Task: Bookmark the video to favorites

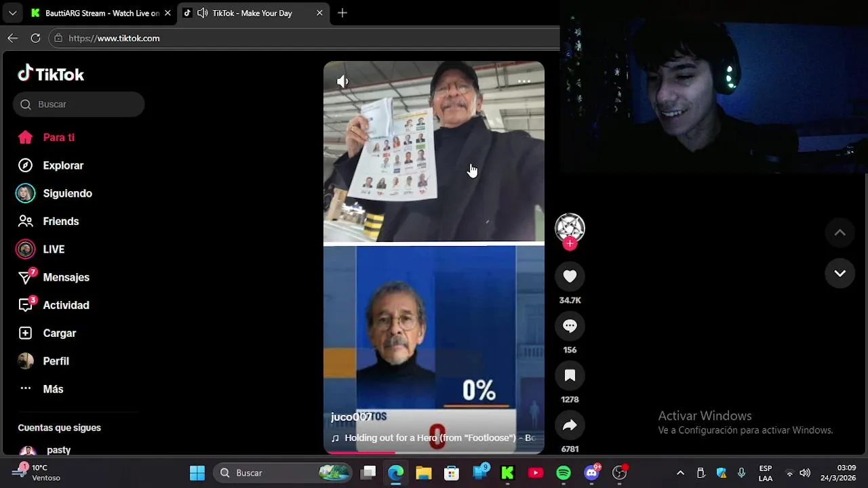Action: 570,375
